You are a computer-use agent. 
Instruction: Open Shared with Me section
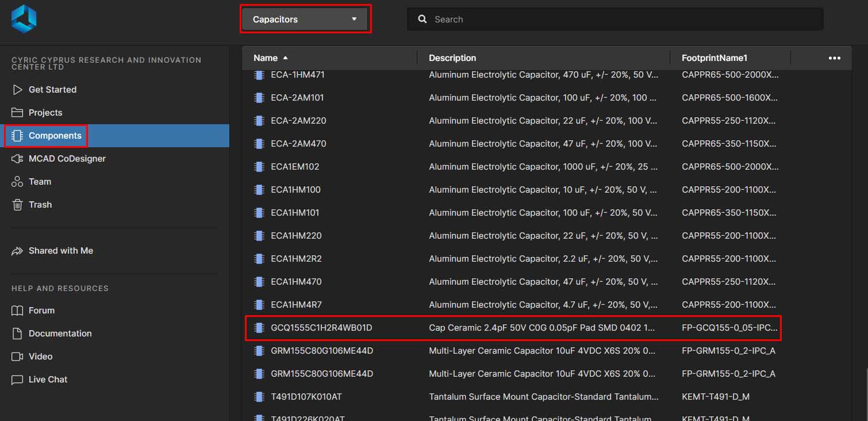pyautogui.click(x=60, y=251)
